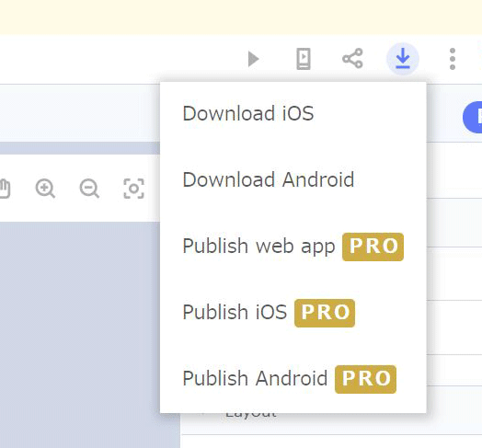The width and height of the screenshot is (482, 448).
Task: Click the zoom out magnifier
Action: tap(89, 189)
